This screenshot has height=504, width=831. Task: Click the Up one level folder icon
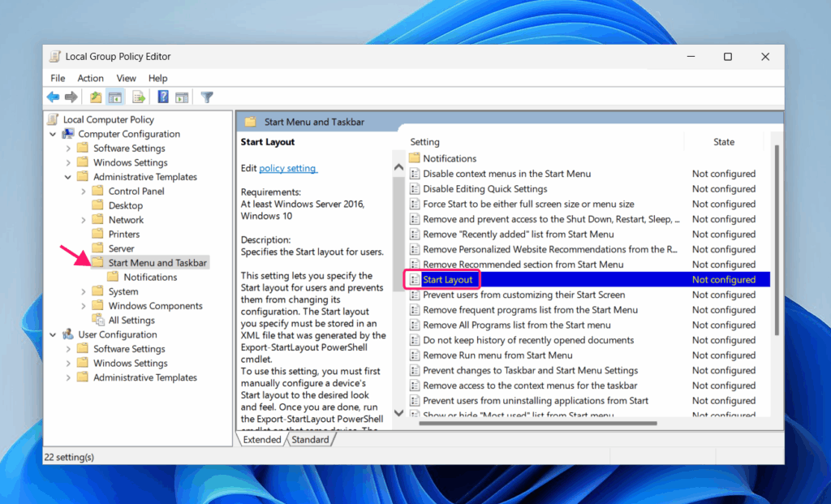click(x=96, y=97)
